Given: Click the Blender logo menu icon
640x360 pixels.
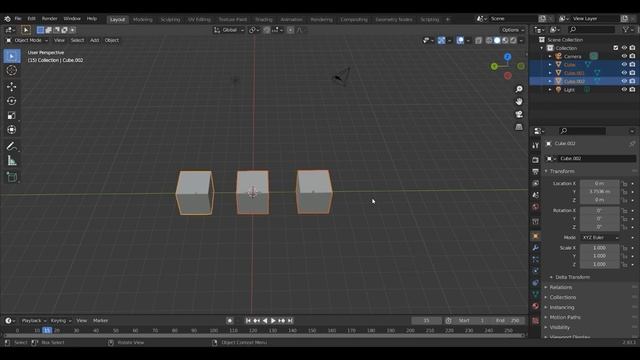Looking at the screenshot, I should [x=7, y=19].
